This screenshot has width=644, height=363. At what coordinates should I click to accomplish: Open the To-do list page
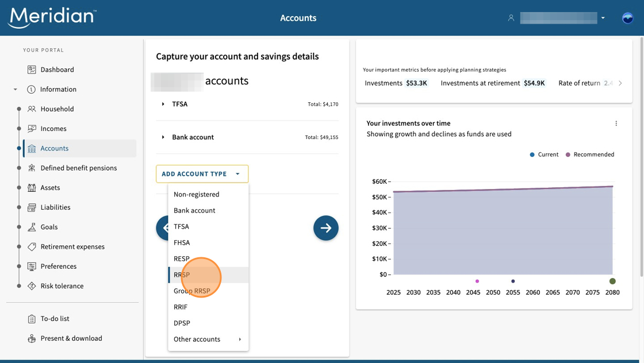(x=55, y=319)
